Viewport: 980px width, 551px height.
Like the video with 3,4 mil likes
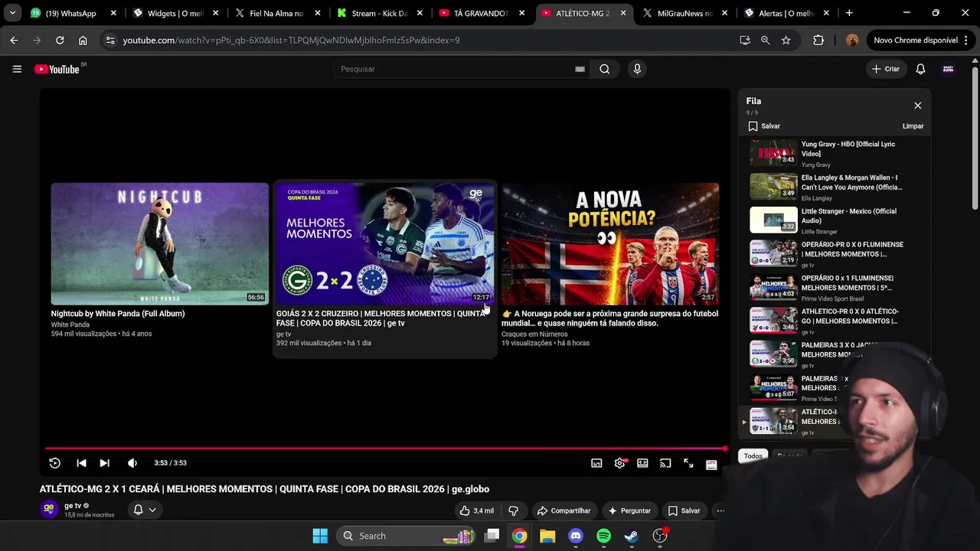tap(476, 510)
